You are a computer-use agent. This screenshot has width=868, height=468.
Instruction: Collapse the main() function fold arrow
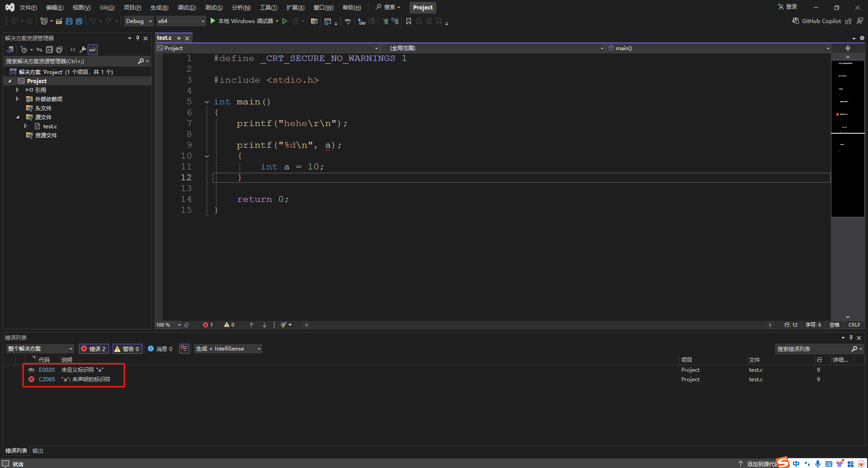tap(207, 102)
